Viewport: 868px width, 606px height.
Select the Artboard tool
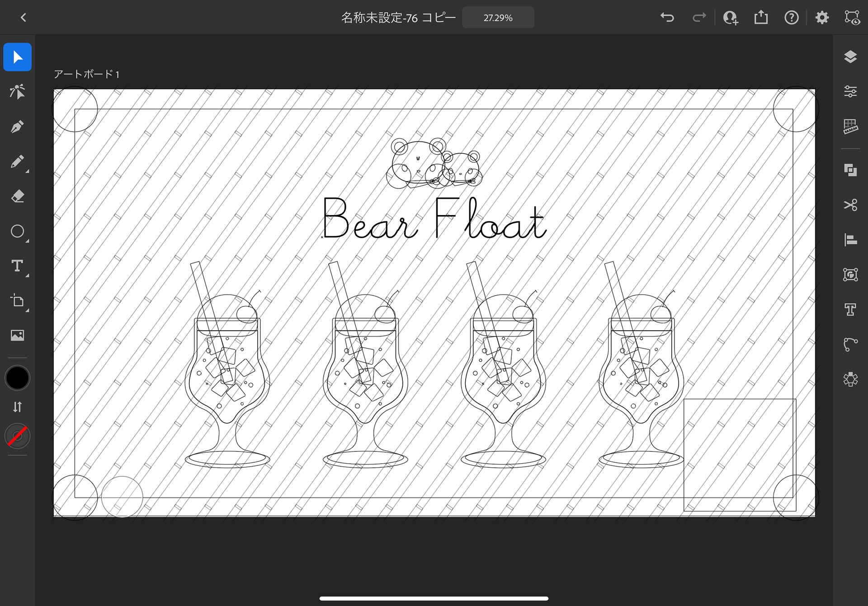[x=17, y=301]
